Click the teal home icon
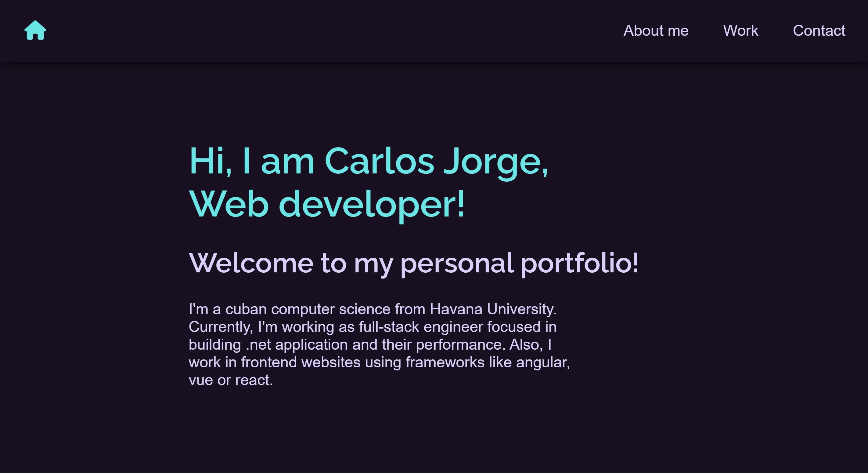 [35, 30]
